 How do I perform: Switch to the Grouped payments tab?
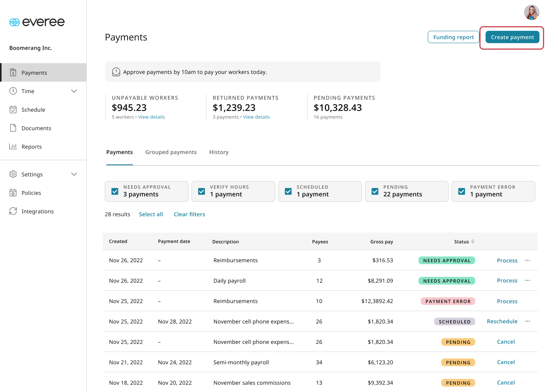tap(171, 152)
